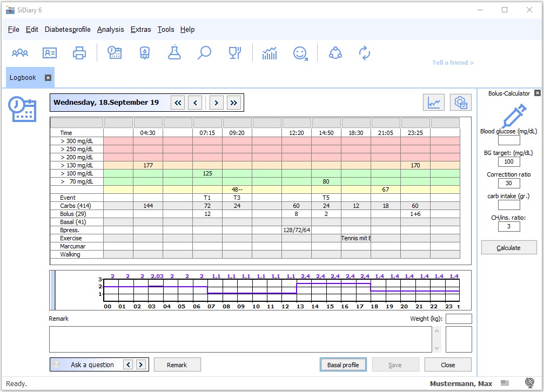Open the Tools menu
Viewport: 544px width, 392px height.
[166, 30]
